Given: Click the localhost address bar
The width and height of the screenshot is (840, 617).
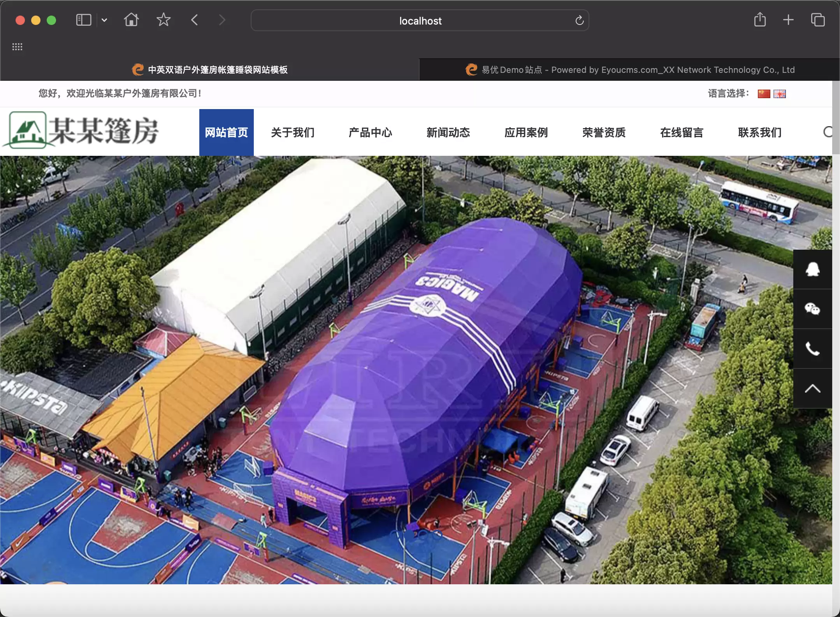Looking at the screenshot, I should (420, 20).
